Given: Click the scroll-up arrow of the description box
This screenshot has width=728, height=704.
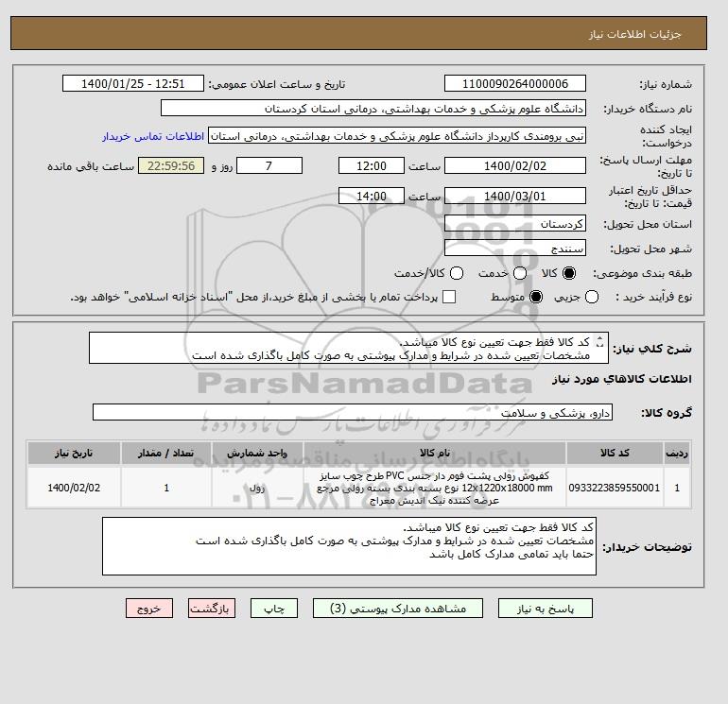Looking at the screenshot, I should (599, 338).
